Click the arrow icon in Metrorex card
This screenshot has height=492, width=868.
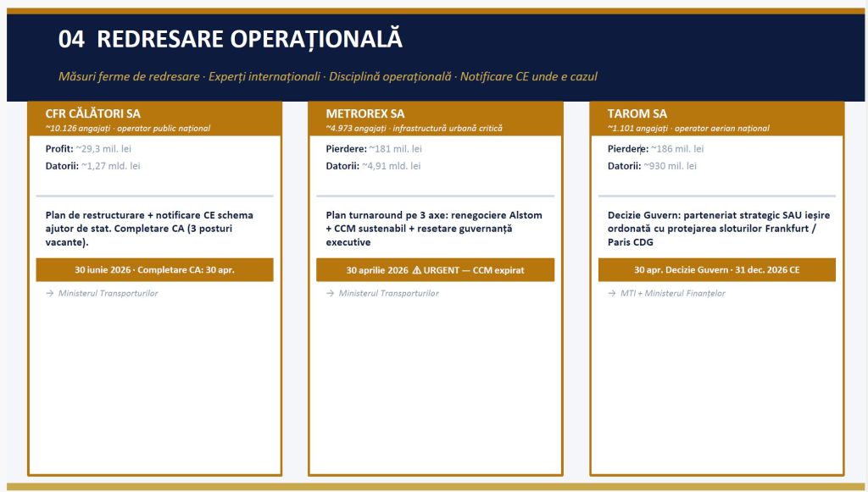pos(331,294)
